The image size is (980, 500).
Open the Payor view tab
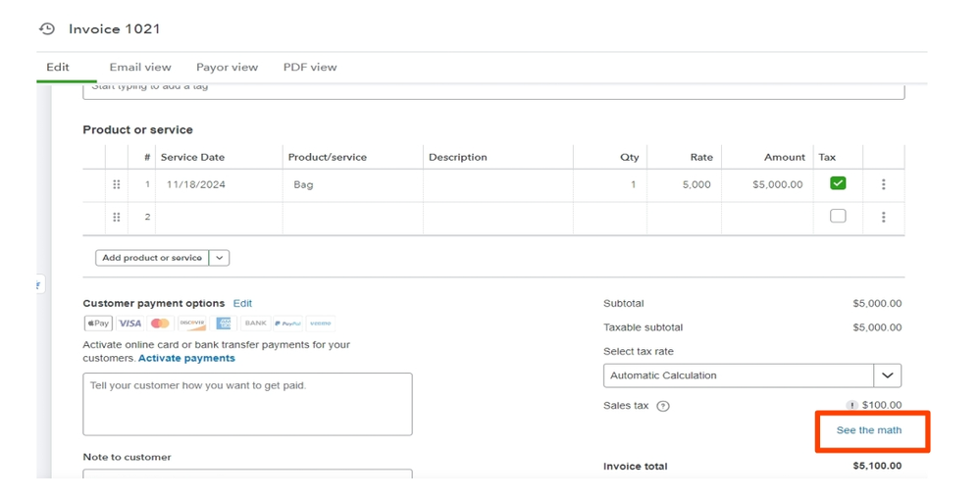tap(227, 68)
